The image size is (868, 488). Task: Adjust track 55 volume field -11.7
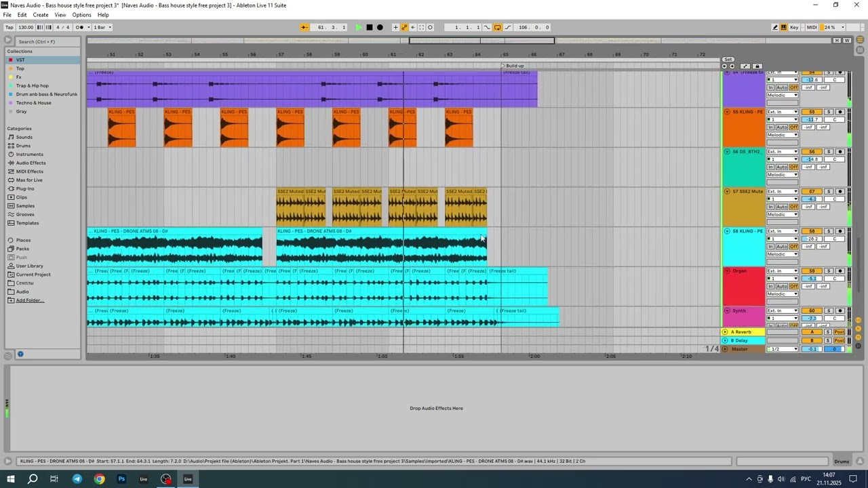tap(812, 119)
